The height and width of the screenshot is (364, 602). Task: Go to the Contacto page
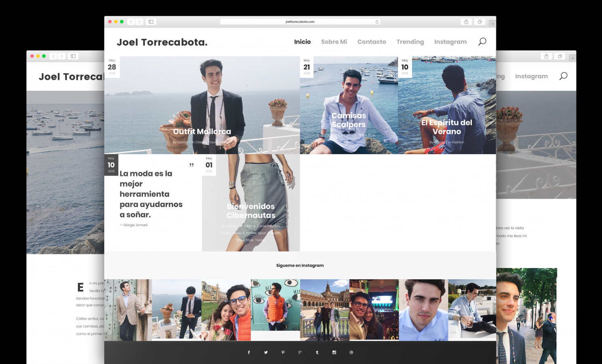[x=371, y=42]
